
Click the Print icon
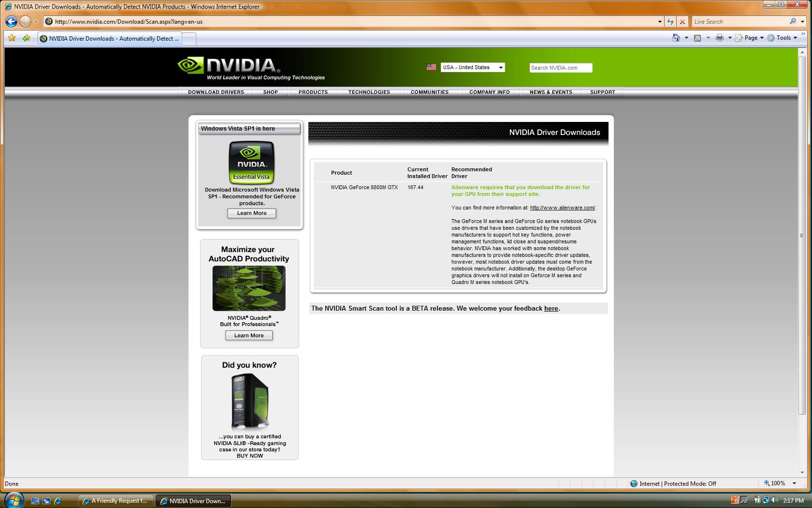720,38
